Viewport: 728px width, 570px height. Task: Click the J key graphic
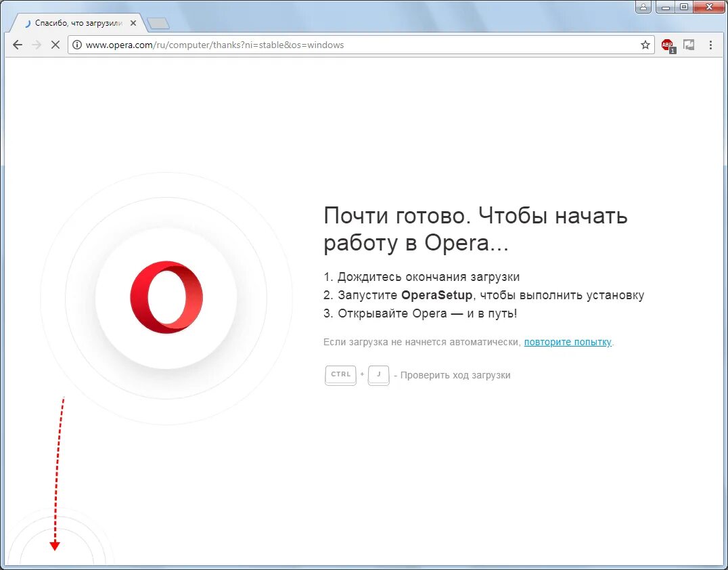[x=378, y=375]
